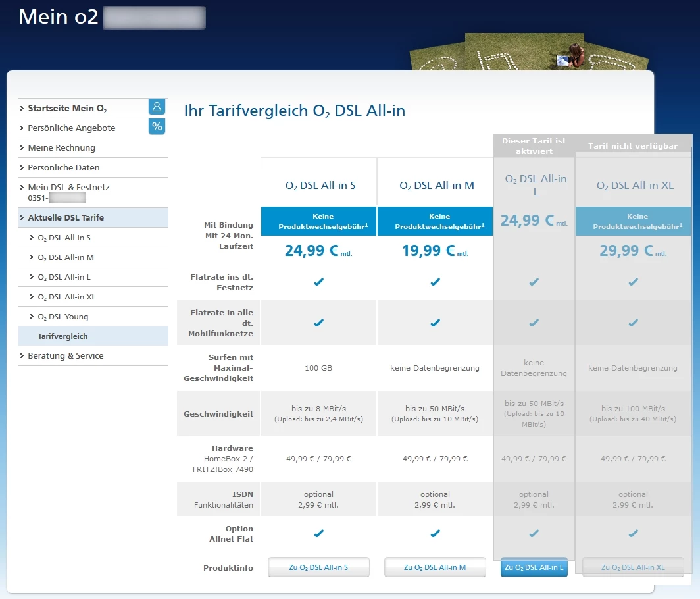This screenshot has height=599, width=700.
Task: Click the 'Produktinfo' row label
Action: [x=228, y=567]
